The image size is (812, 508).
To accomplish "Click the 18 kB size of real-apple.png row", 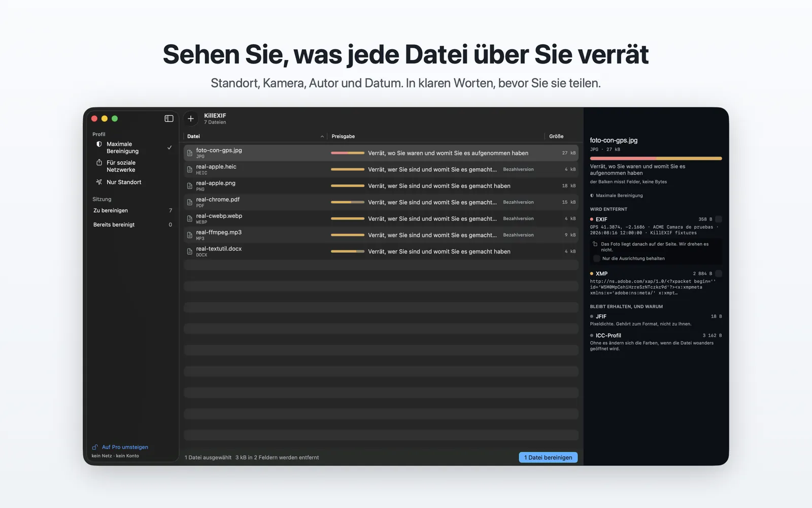I will coord(568,186).
